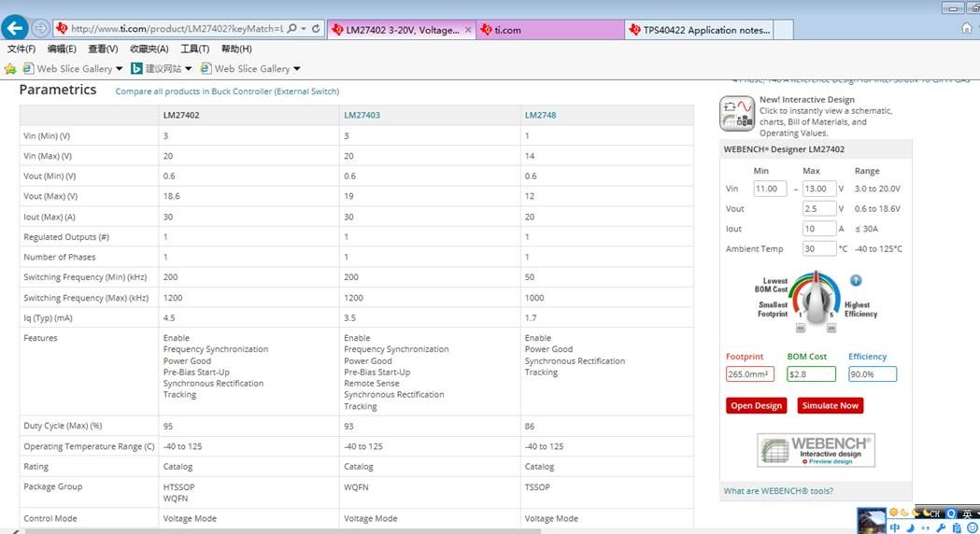Click the Efficiency value box 90.0%

(x=873, y=374)
